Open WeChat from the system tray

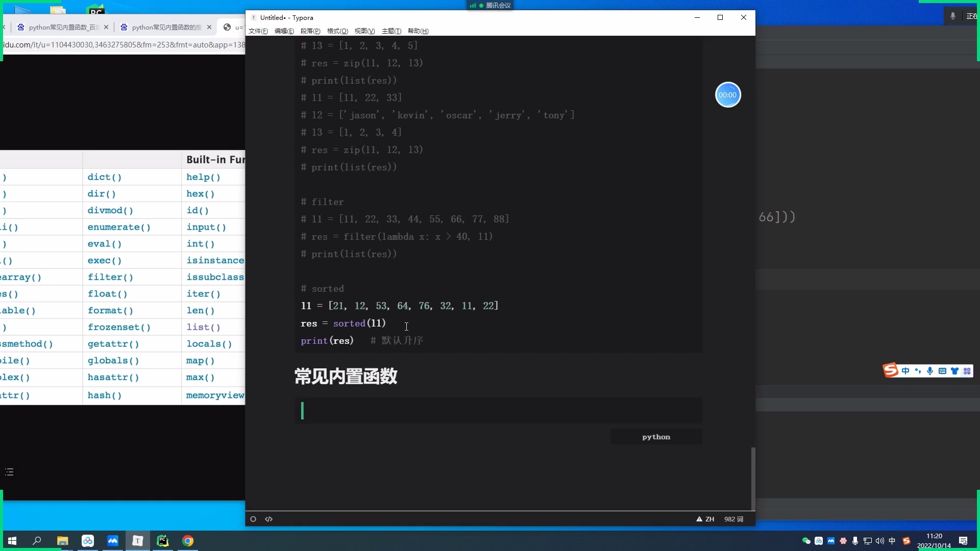(x=806, y=541)
